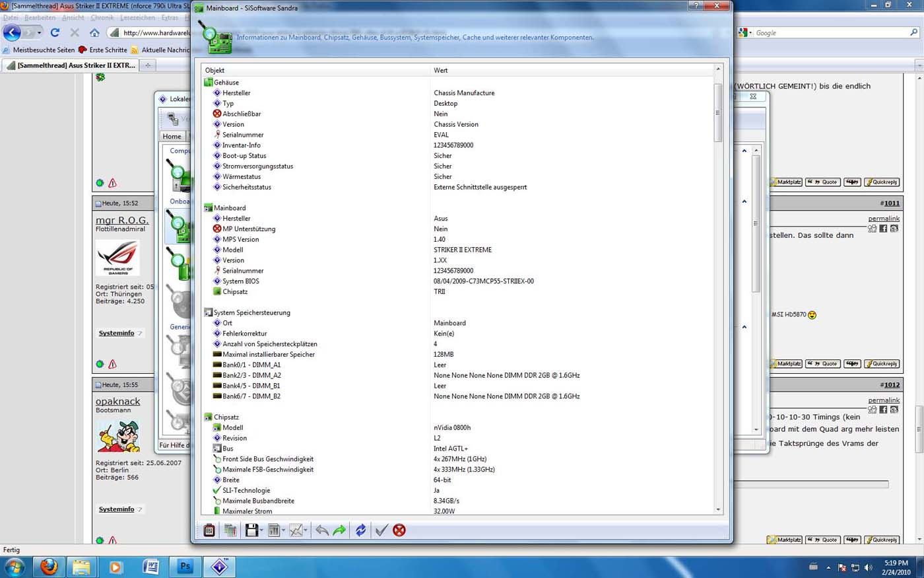Open Firefox from the taskbar
Image resolution: width=924 pixels, height=578 pixels.
click(49, 567)
